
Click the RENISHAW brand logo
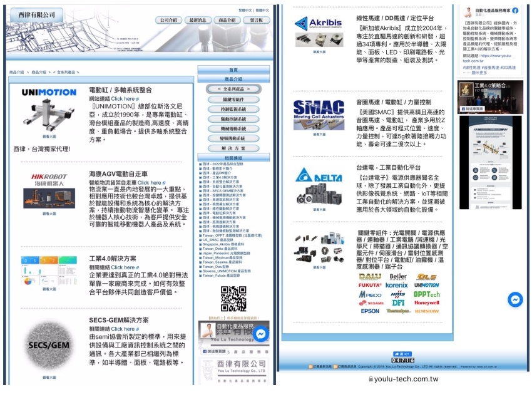point(427,311)
